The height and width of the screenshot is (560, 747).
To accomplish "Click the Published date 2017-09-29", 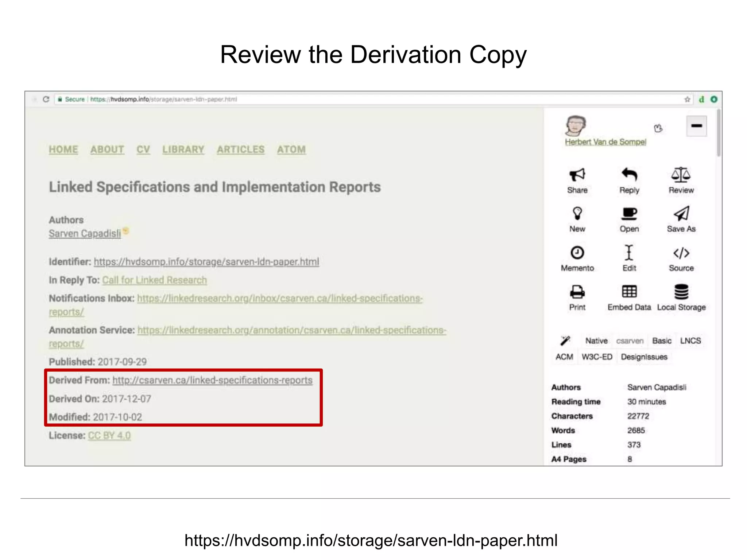I will click(x=122, y=362).
